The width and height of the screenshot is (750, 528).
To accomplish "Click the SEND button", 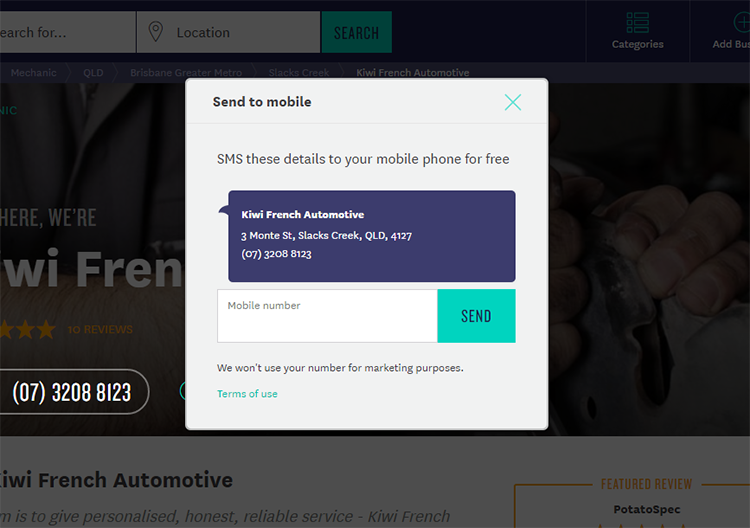I will pyautogui.click(x=476, y=316).
